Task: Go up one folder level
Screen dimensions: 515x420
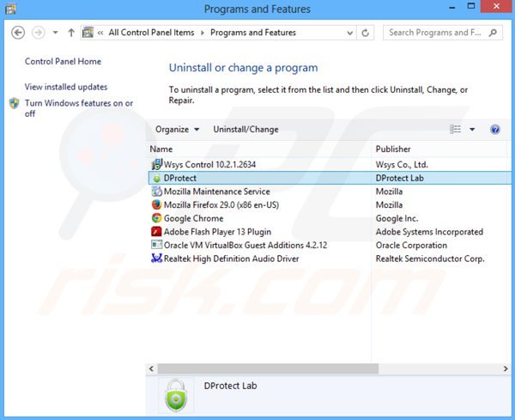Action: point(71,33)
